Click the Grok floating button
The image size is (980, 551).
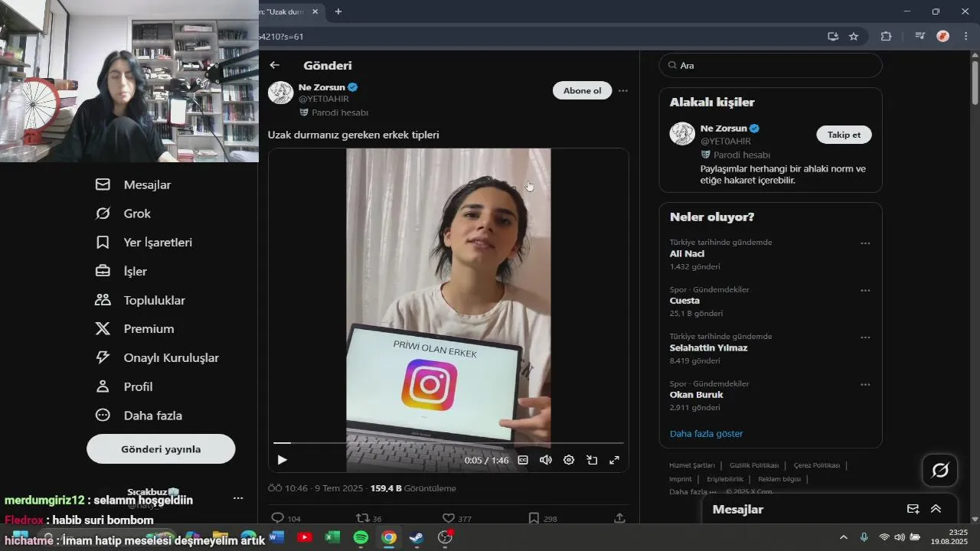coord(940,470)
